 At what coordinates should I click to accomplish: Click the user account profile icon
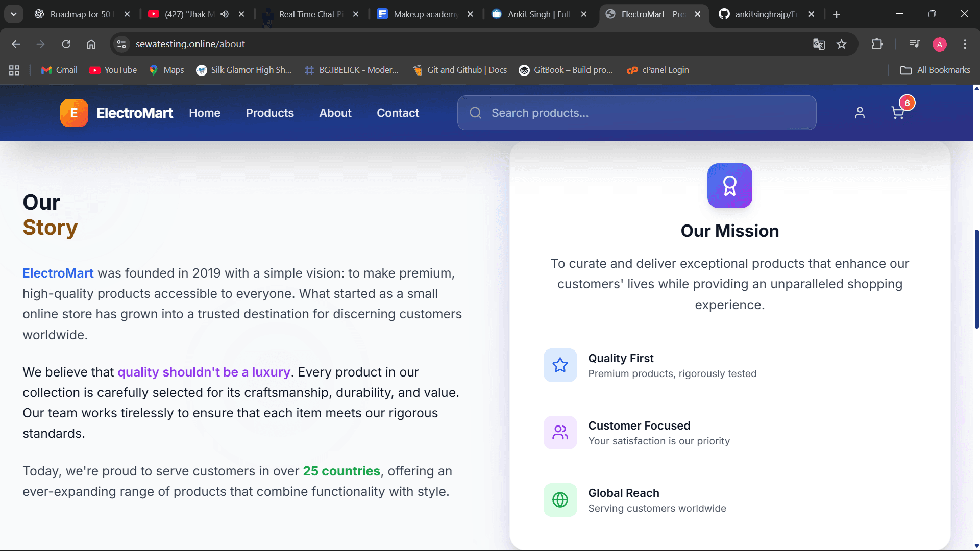pos(860,113)
